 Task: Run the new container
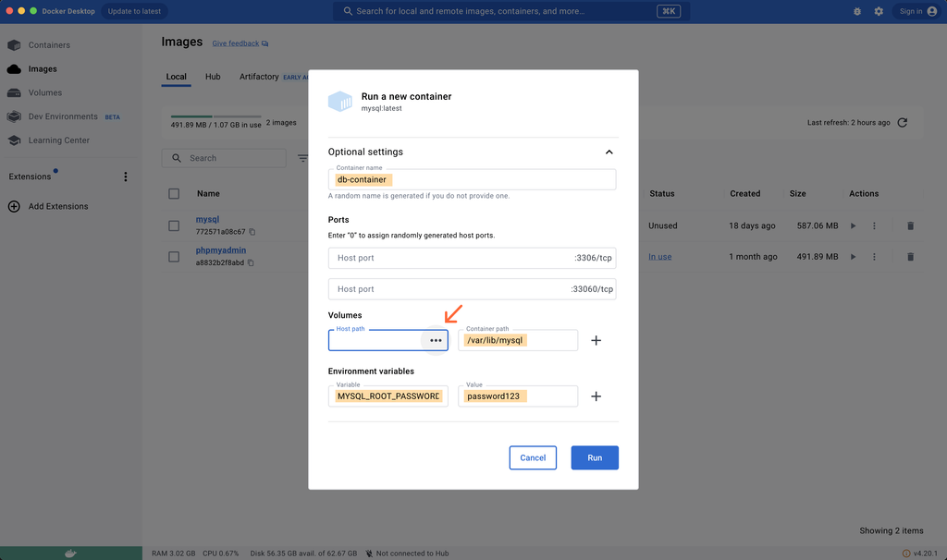(x=595, y=457)
